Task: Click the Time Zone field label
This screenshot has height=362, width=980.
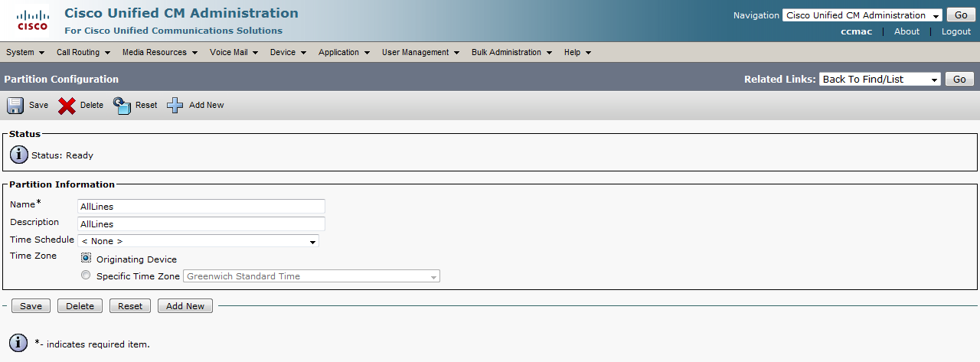Action: point(33,256)
